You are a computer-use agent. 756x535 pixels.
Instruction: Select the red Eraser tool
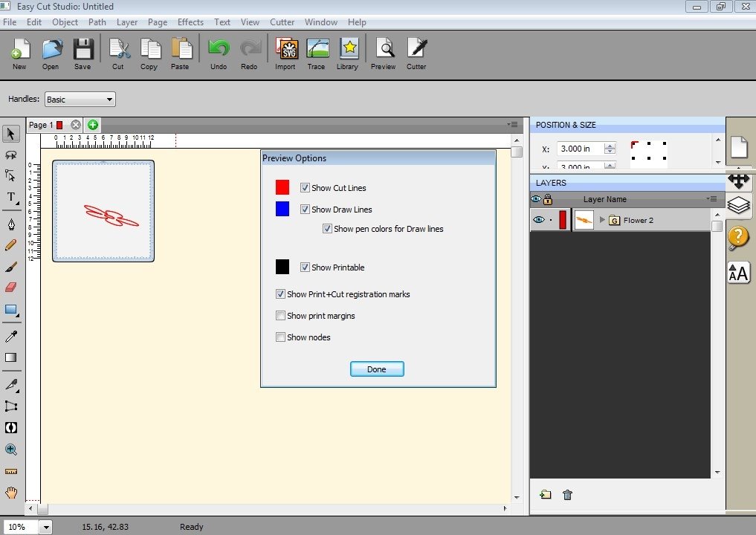pyautogui.click(x=10, y=288)
